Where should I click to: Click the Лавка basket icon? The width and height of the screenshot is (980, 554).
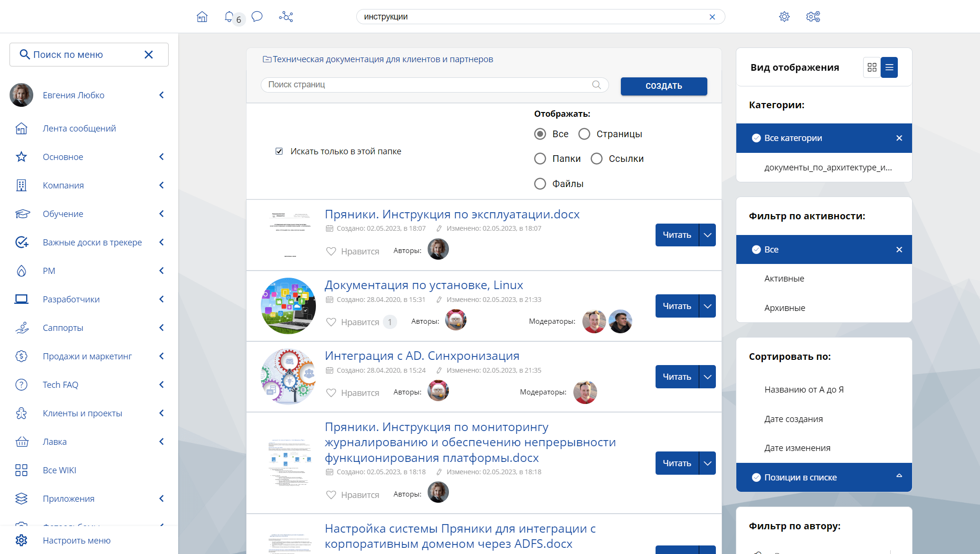[22, 442]
